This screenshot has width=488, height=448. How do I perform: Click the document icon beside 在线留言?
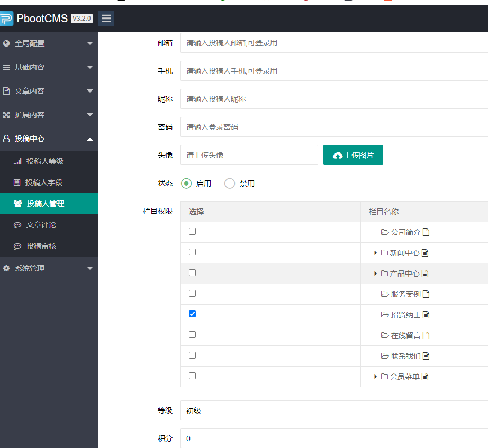coord(426,335)
